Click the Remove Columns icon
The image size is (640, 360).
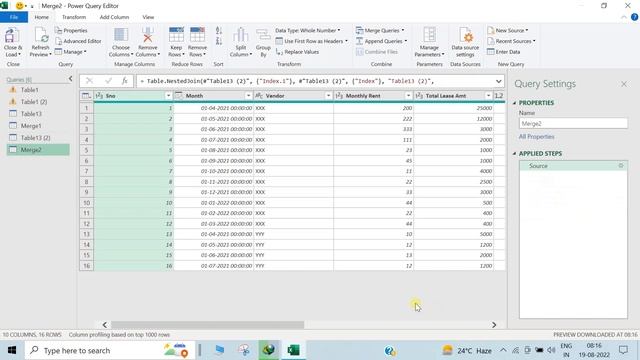click(148, 36)
